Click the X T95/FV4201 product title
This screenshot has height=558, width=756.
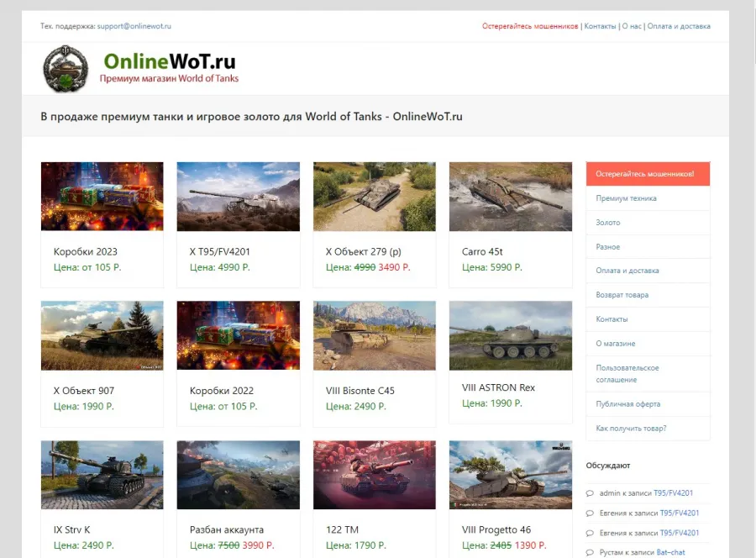point(220,252)
